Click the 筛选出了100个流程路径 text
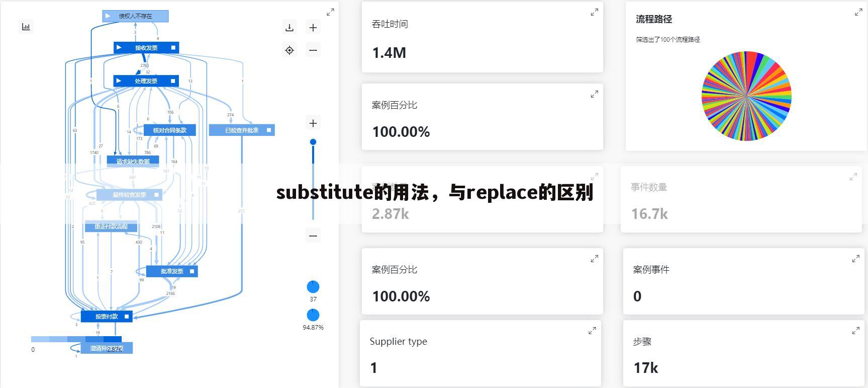The width and height of the screenshot is (868, 388). 668,39
